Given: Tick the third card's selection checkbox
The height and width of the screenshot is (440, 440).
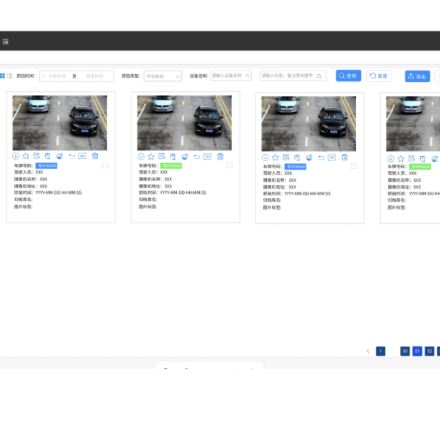Looking at the screenshot, I should click(354, 166).
